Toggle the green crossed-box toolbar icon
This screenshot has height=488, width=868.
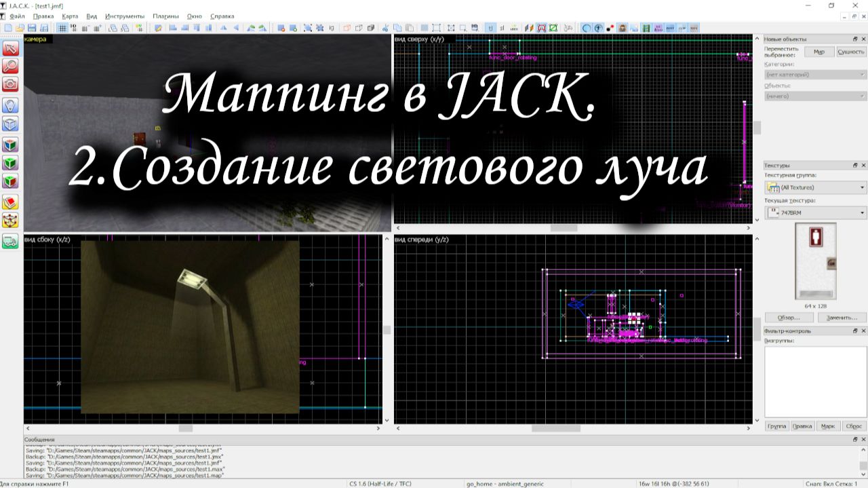pyautogui.click(x=553, y=28)
